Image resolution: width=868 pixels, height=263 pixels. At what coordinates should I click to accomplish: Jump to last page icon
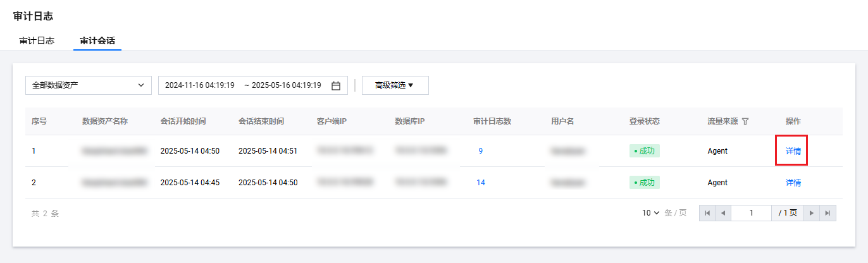pyautogui.click(x=828, y=213)
